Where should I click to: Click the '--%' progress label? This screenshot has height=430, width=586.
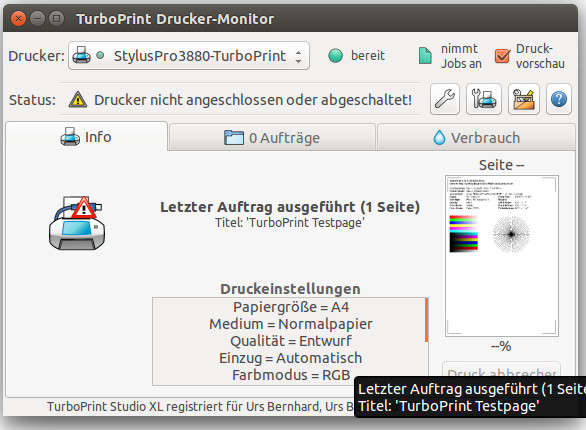point(501,346)
